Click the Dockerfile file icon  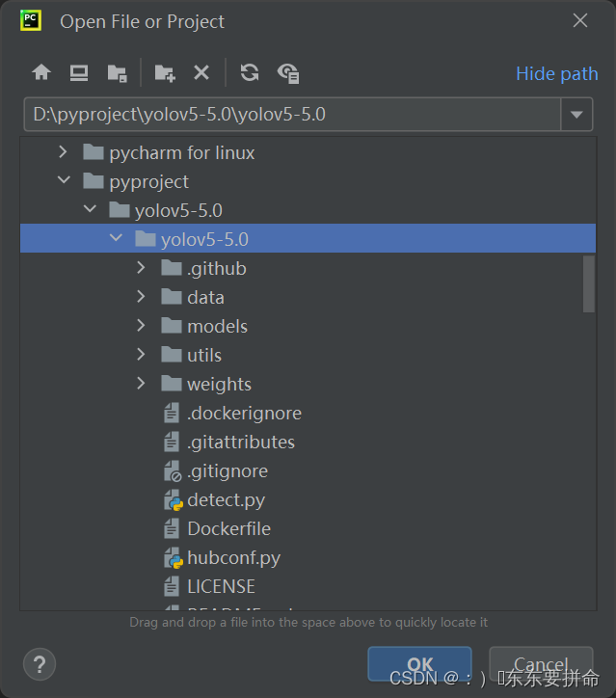172,528
